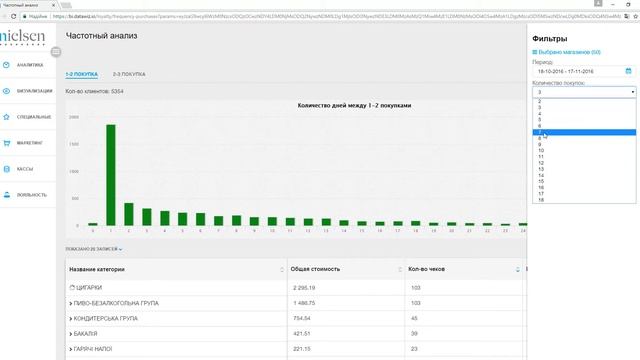Open the calendar icon in period field
The width and height of the screenshot is (640, 360).
tap(628, 71)
